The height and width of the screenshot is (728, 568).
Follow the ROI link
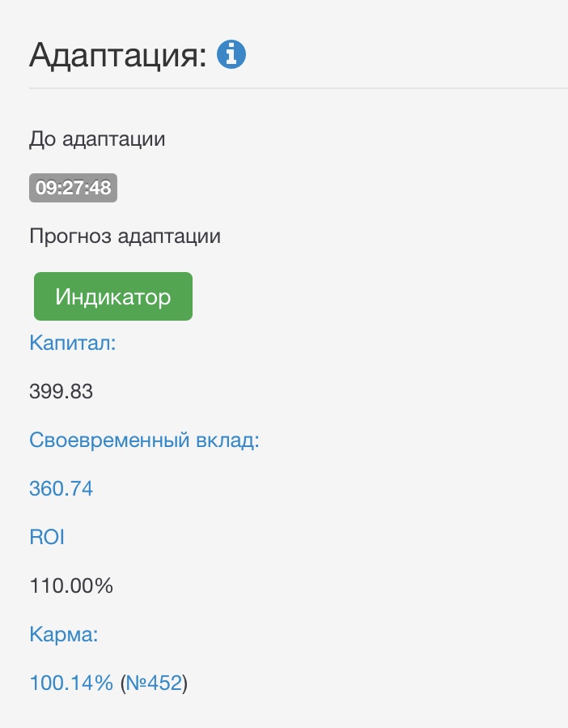tap(47, 537)
